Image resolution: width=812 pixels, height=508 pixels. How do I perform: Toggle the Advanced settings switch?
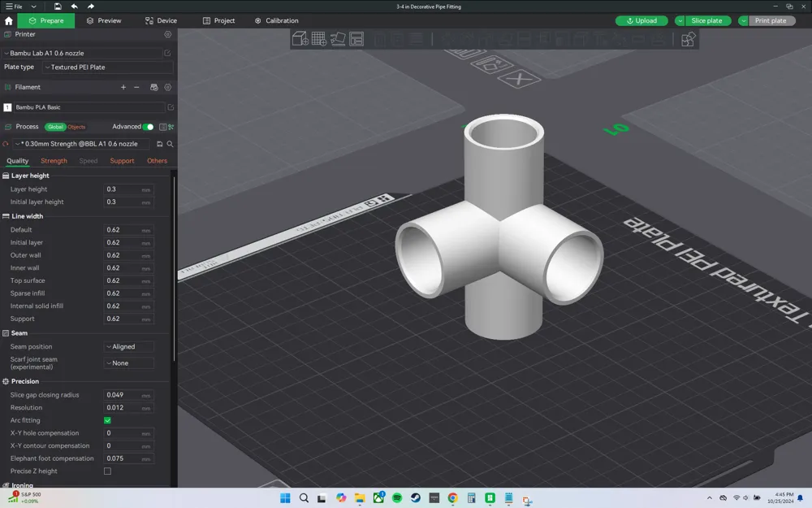pyautogui.click(x=148, y=127)
